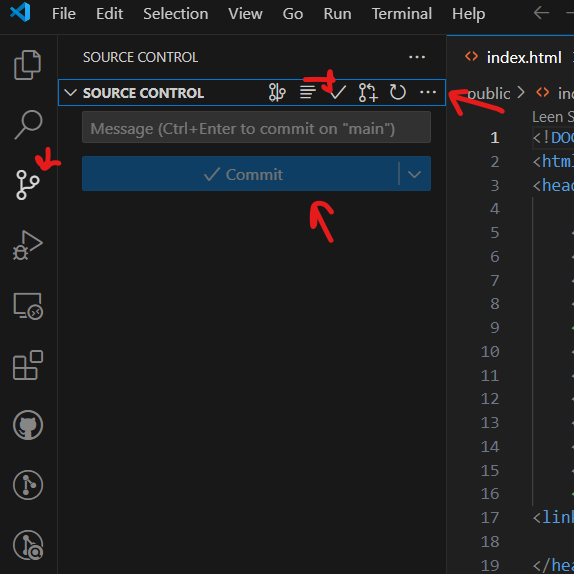Screen dimensions: 574x574
Task: Open the Search view in activity bar
Action: click(28, 124)
